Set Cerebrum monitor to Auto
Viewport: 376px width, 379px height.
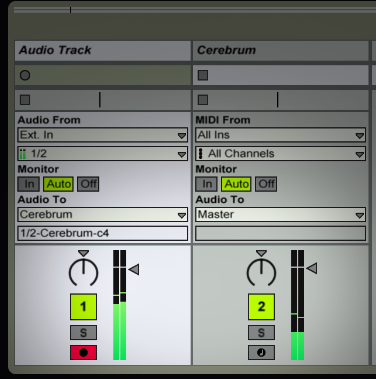(x=237, y=184)
